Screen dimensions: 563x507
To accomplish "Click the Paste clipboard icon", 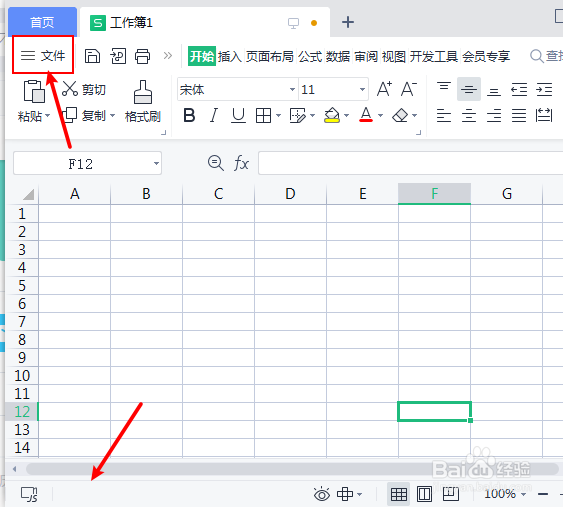I will click(x=34, y=91).
